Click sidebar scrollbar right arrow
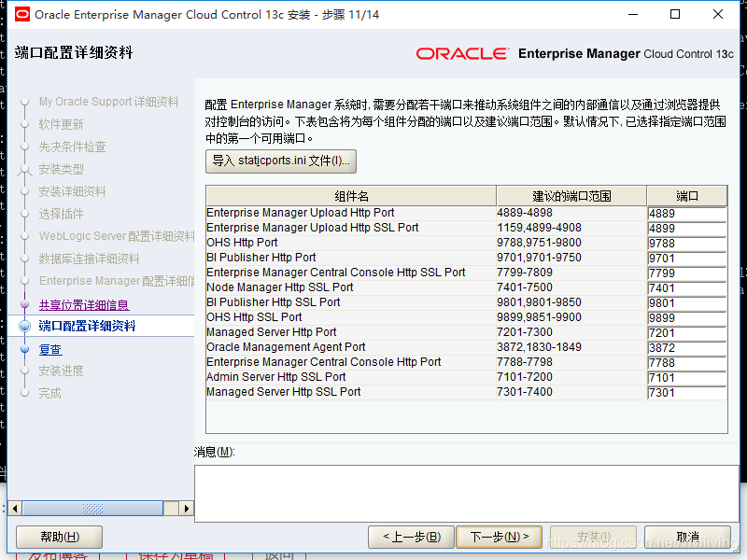This screenshot has width=747, height=560. tap(186, 509)
